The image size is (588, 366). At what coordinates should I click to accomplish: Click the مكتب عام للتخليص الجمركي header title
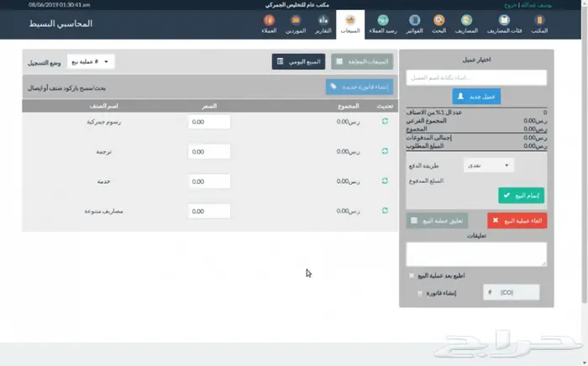[x=297, y=5]
